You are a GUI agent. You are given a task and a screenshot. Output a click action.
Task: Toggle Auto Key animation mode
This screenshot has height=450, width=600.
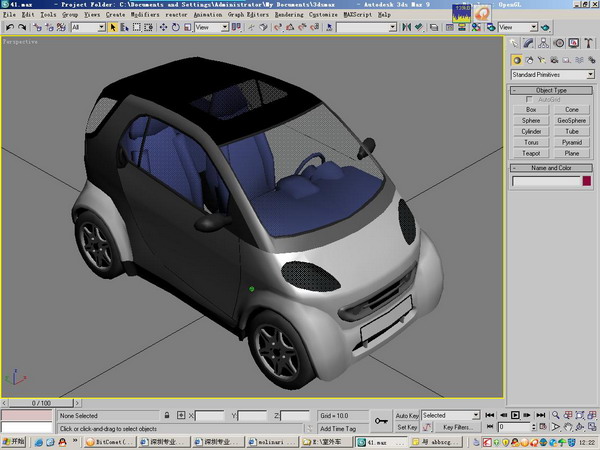coord(407,415)
